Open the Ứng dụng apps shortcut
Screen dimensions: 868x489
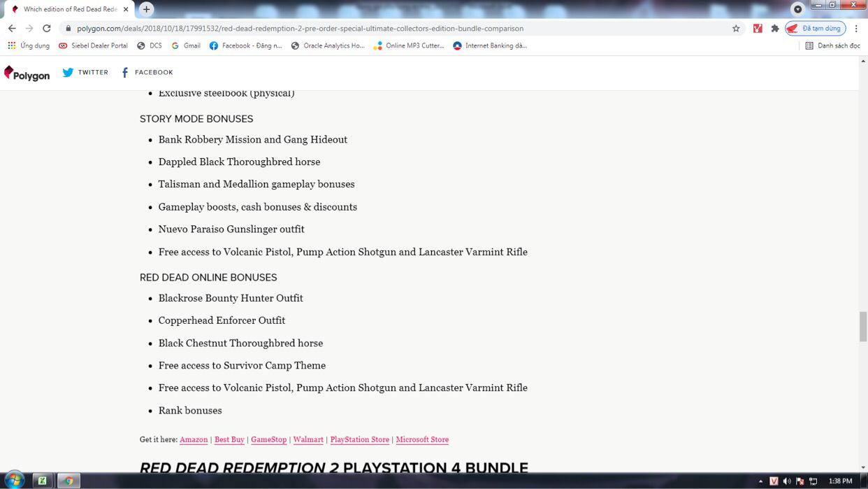tap(29, 45)
